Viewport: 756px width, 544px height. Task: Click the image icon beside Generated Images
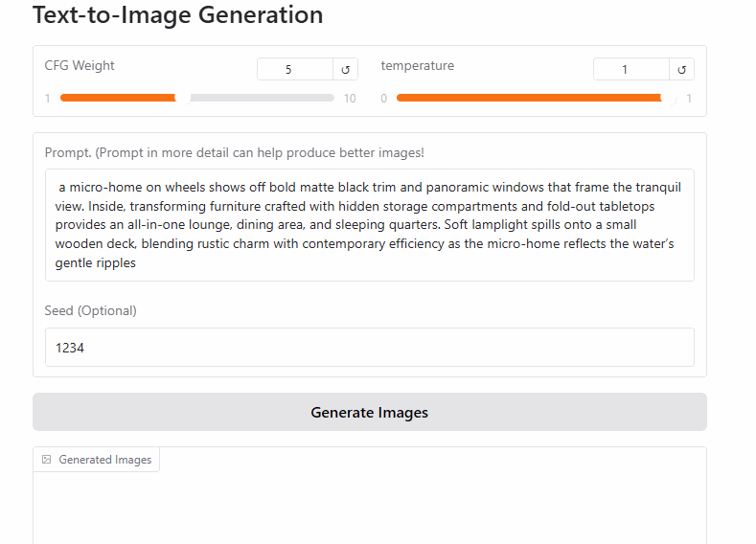coord(47,459)
